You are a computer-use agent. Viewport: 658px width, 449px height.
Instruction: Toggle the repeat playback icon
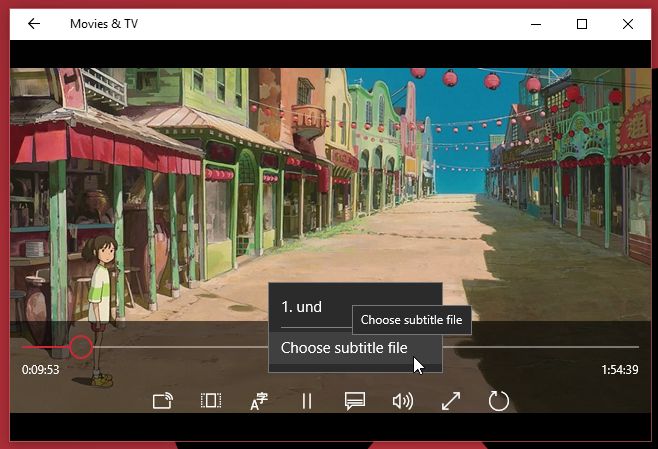[x=499, y=401]
